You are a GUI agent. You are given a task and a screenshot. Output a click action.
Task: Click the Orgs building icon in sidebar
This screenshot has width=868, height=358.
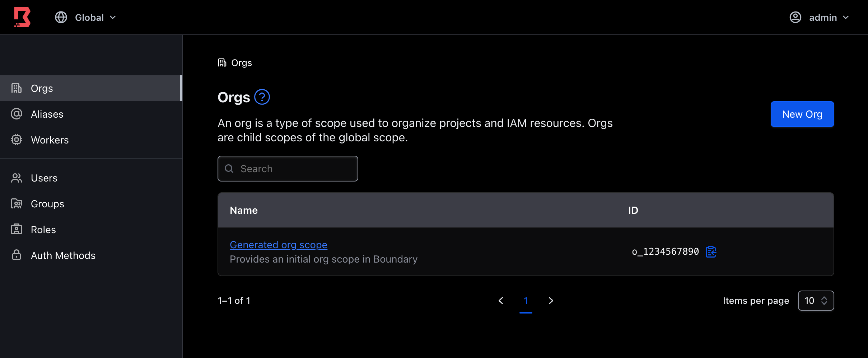17,88
